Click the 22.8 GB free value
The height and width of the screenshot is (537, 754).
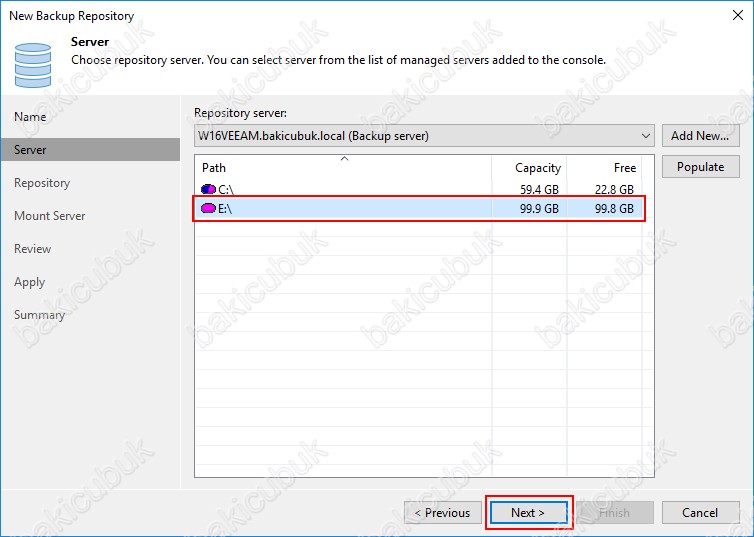pyautogui.click(x=614, y=189)
